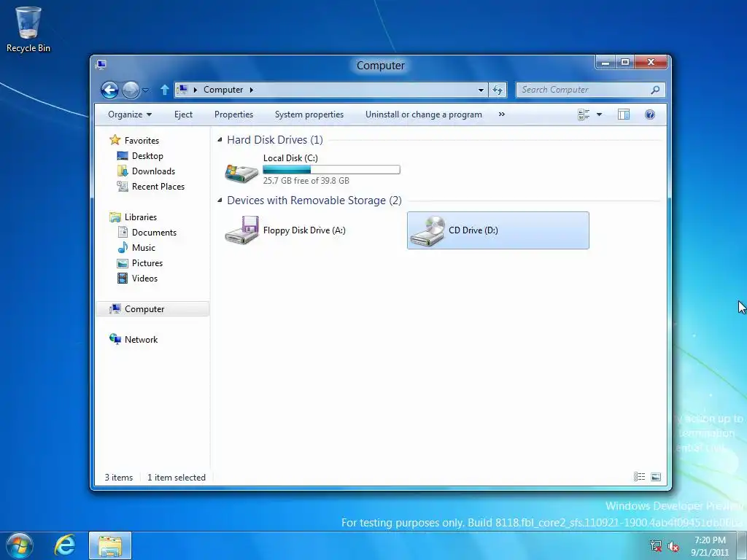Go up one level with Up arrow
Viewport: 747px width, 560px height.
(164, 90)
